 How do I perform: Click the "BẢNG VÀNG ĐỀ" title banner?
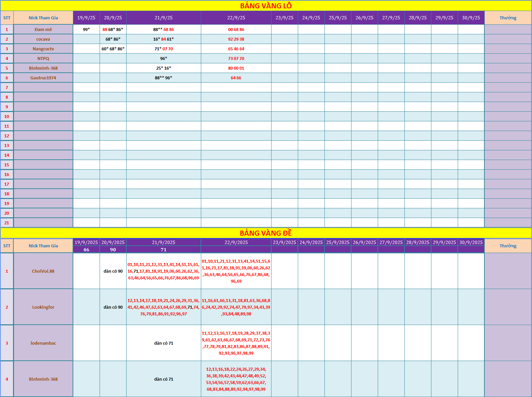coord(266,233)
